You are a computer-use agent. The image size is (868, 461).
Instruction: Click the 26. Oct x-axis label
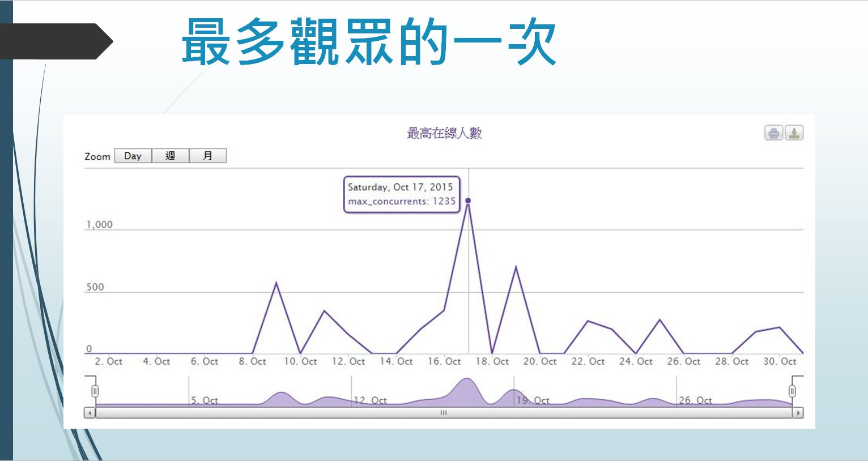pyautogui.click(x=684, y=361)
